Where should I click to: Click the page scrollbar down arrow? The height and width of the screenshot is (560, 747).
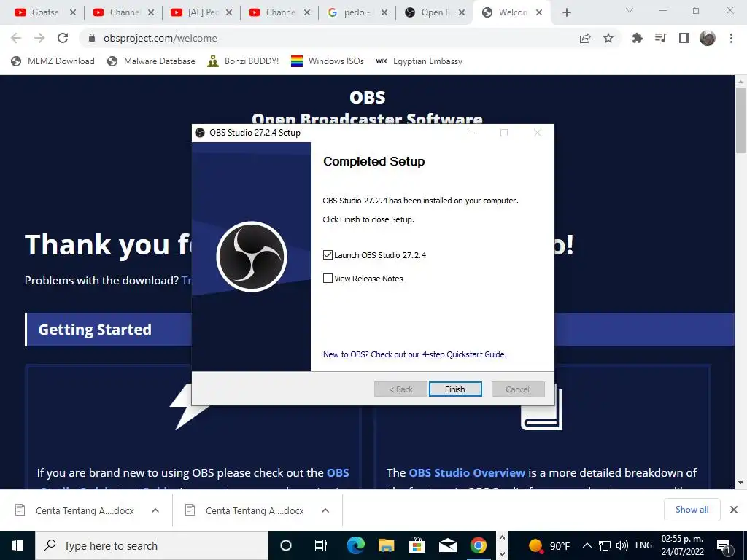click(x=741, y=483)
